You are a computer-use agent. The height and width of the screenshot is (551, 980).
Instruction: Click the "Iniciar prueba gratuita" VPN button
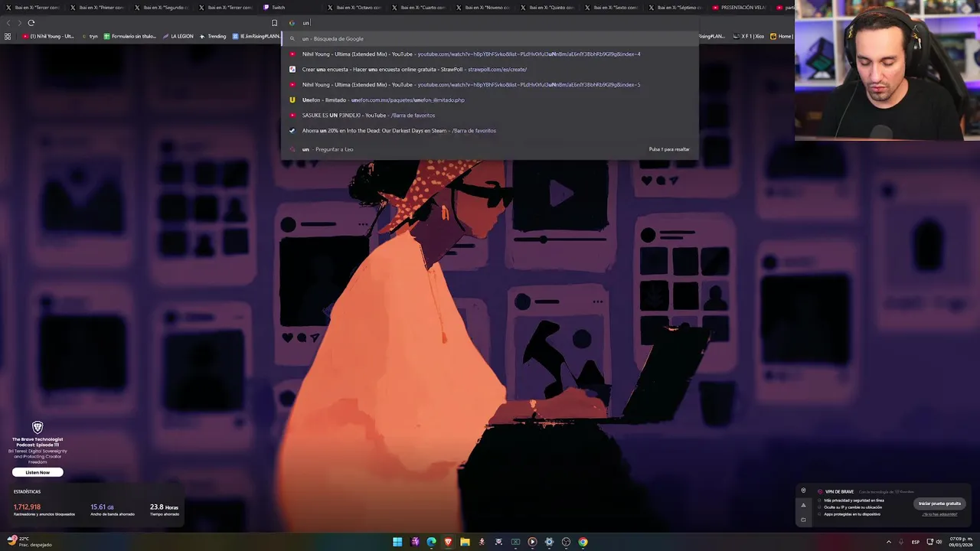click(939, 504)
